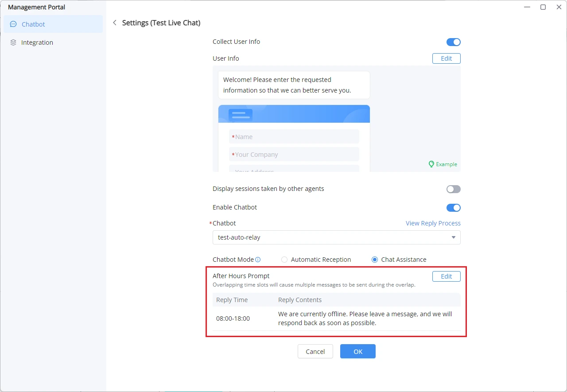This screenshot has height=392, width=567.
Task: Edit the After Hours Prompt
Action: click(x=447, y=276)
